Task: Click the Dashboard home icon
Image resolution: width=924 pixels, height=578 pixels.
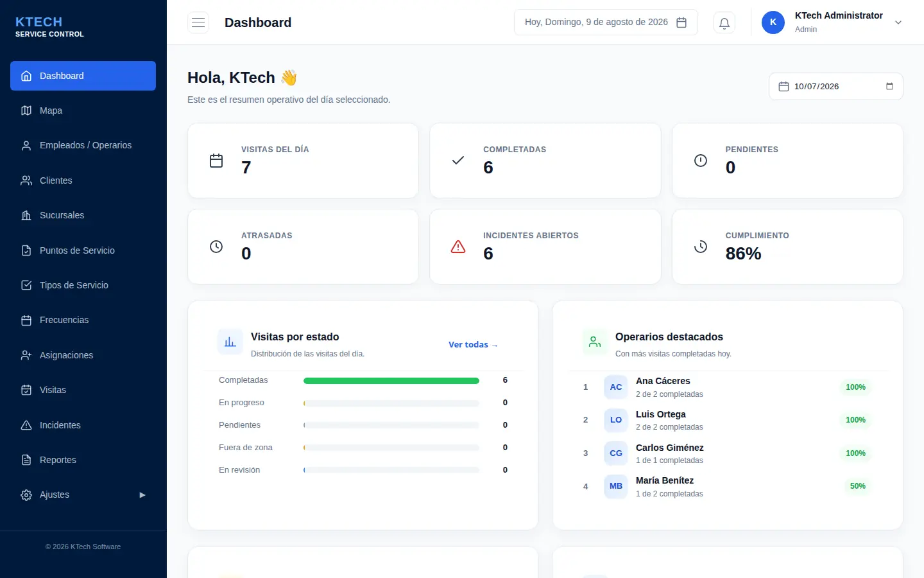Action: 26,76
